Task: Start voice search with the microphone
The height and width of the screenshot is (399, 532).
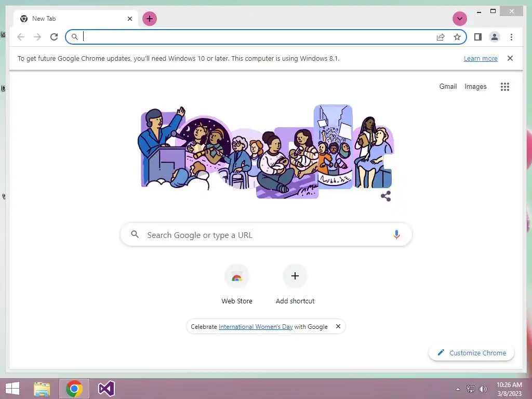Action: coord(396,234)
